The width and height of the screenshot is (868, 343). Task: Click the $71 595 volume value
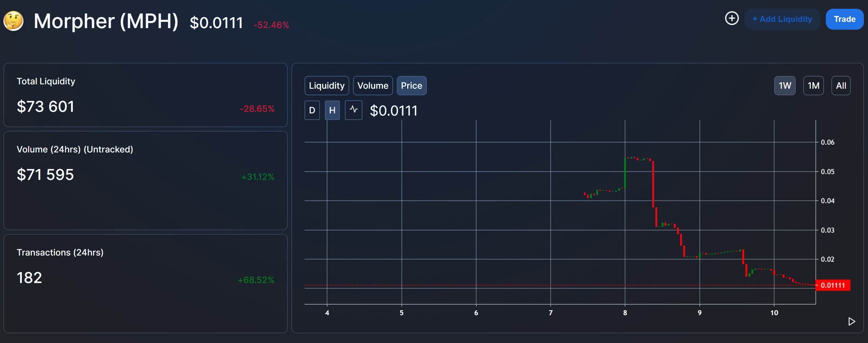[45, 175]
